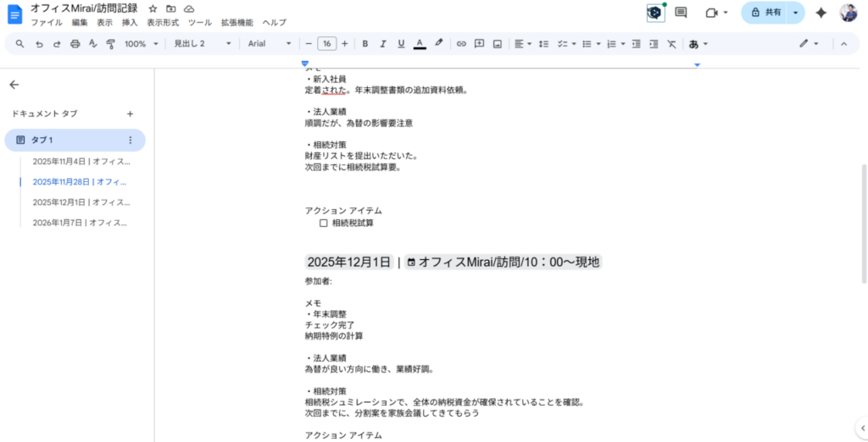Screen dimensions: 868x442
Task: Open the 見出し 2 paragraph style dropdown
Action: click(201, 44)
